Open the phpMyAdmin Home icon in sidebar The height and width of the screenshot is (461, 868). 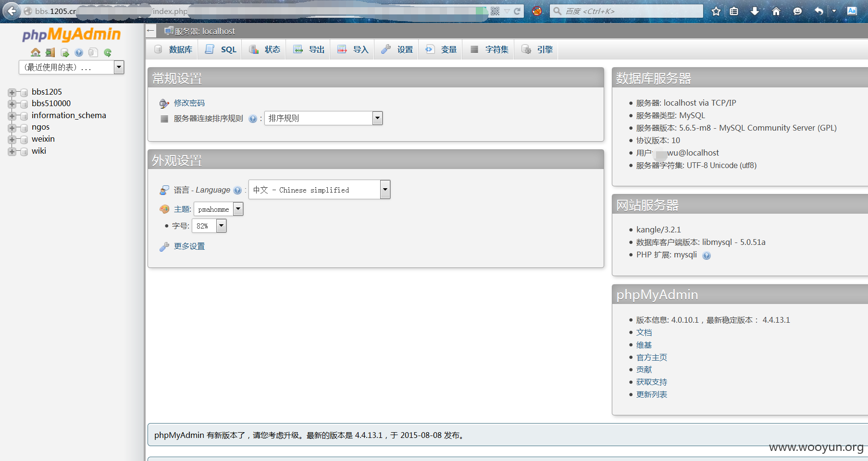36,52
